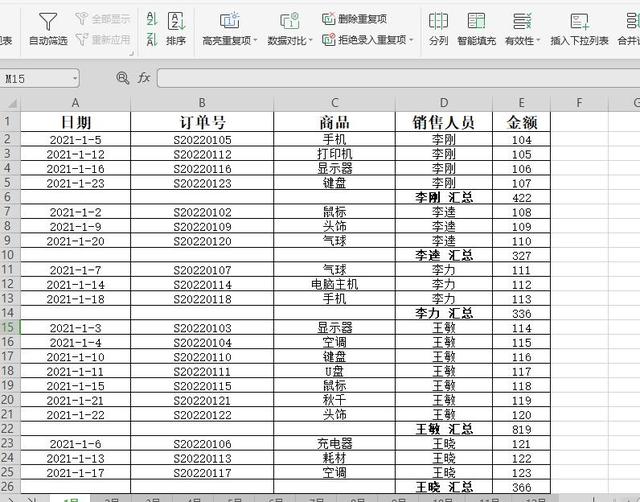Click order number S20220105
This screenshot has width=640, height=502.
202,140
